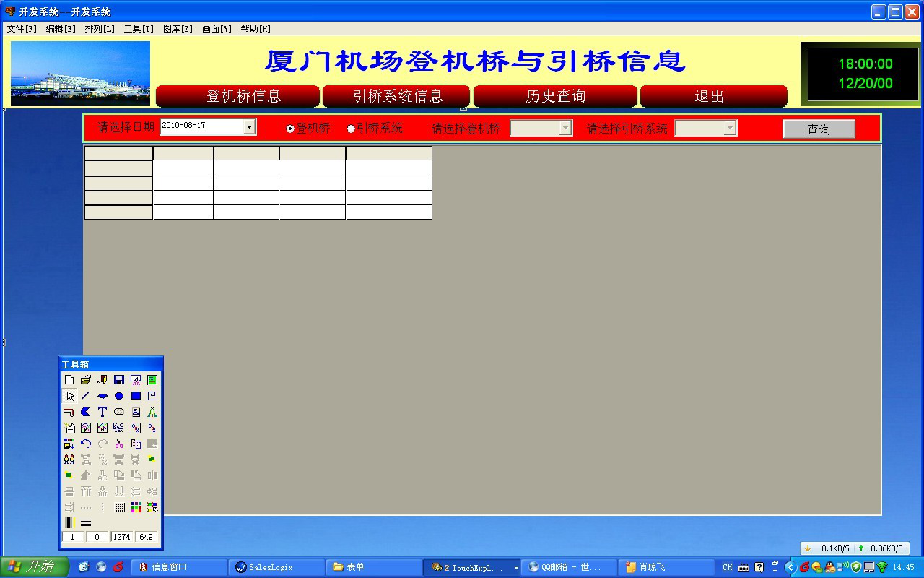Viewport: 924px width, 578px height.
Task: Expand the 请选择登机桥 dropdown
Action: pos(565,128)
